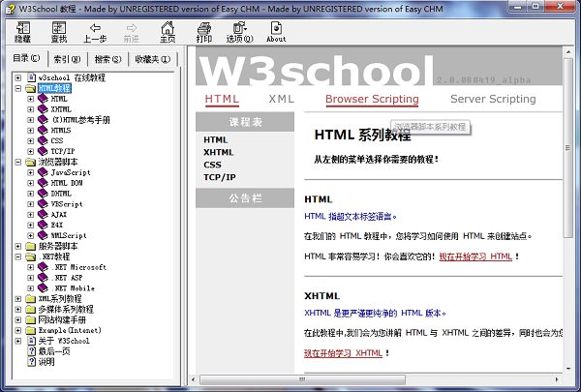Select the book icon beside DHTML
Screen dimensions: 581x392
[43, 193]
